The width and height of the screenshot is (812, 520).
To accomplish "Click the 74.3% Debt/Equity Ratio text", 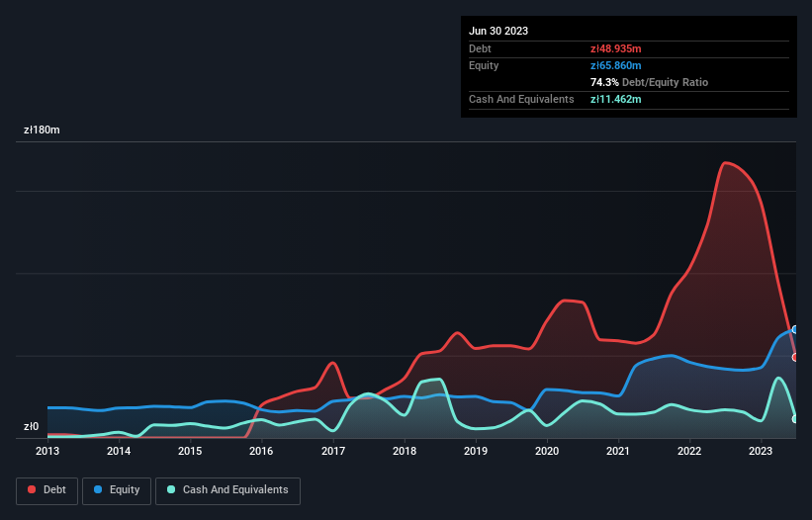I will [649, 82].
